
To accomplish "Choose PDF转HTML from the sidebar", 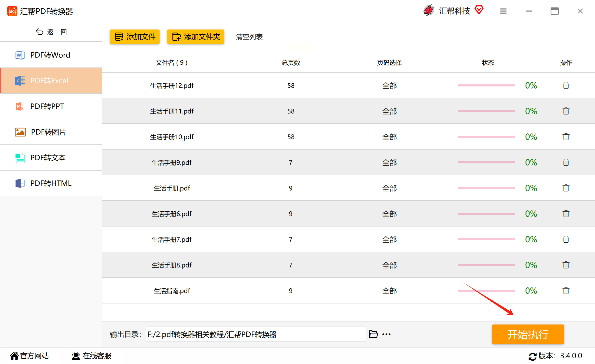I will pos(51,183).
